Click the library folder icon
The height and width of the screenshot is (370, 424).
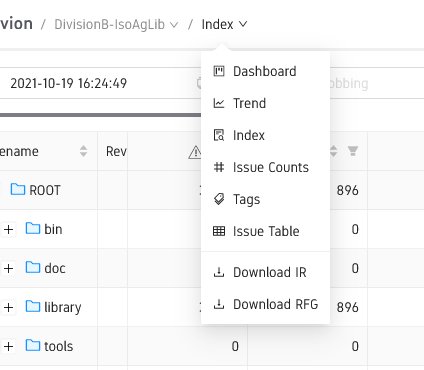(x=33, y=306)
